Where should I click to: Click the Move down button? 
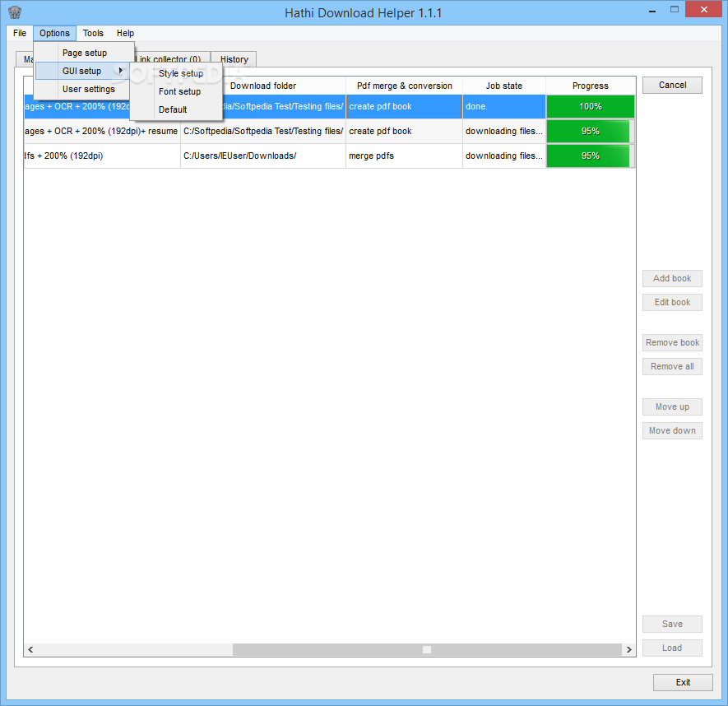(672, 430)
